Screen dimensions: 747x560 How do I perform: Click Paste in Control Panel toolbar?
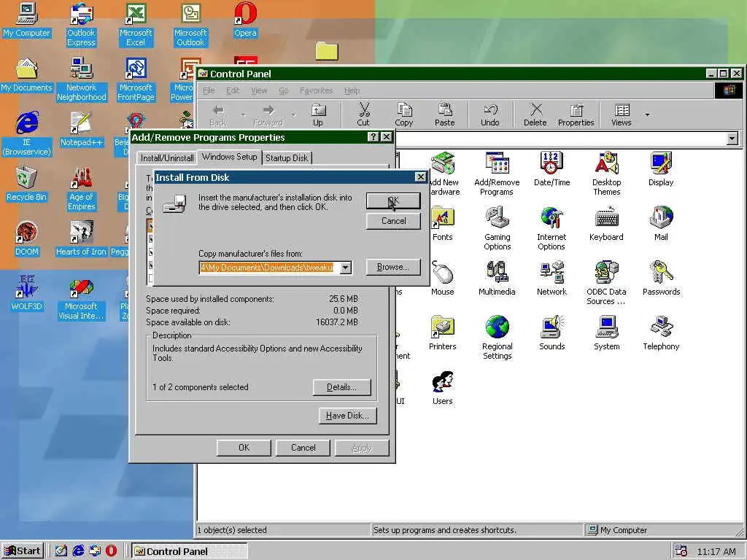point(444,114)
